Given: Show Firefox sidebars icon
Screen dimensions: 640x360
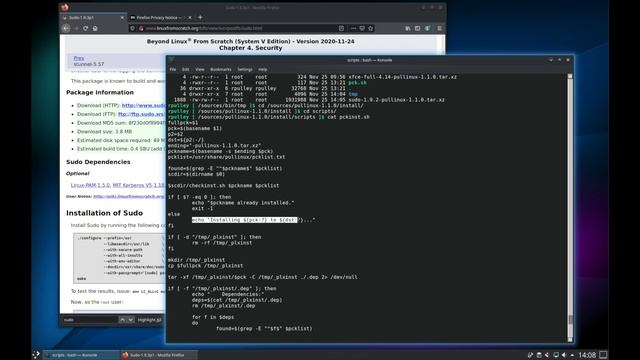Looking at the screenshot, I should [x=417, y=28].
